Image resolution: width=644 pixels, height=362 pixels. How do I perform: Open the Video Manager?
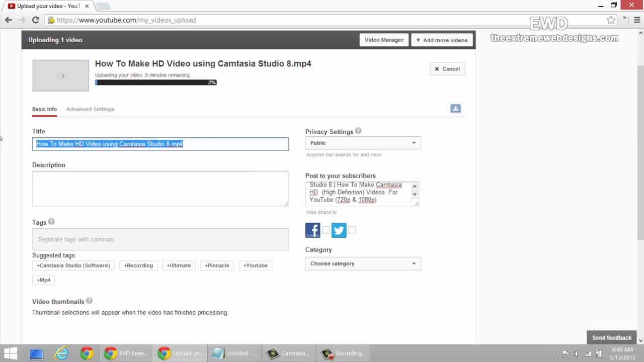(384, 40)
